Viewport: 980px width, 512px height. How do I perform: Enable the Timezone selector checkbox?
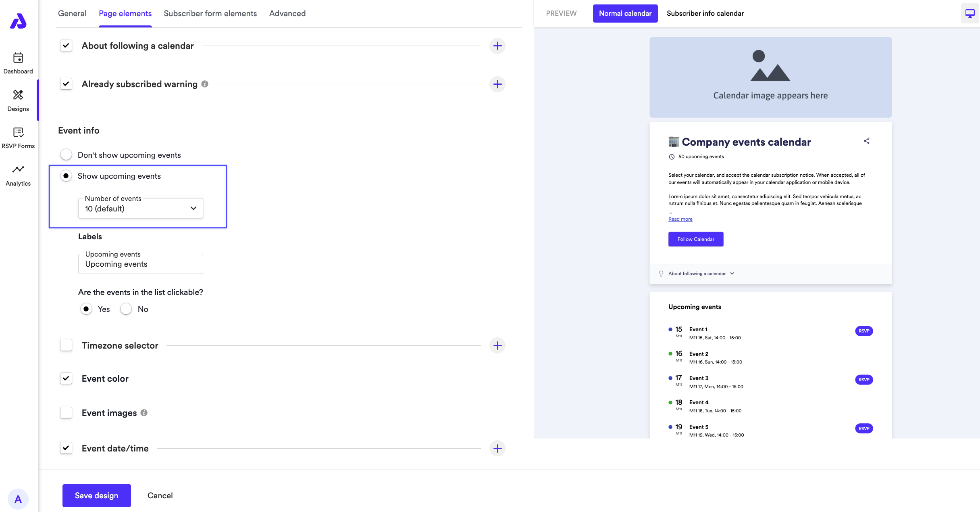(66, 345)
